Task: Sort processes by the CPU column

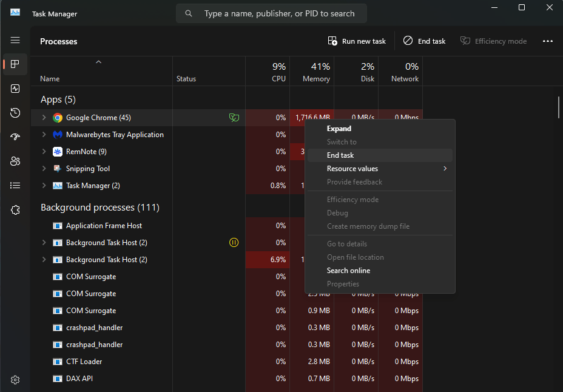Action: click(x=278, y=72)
